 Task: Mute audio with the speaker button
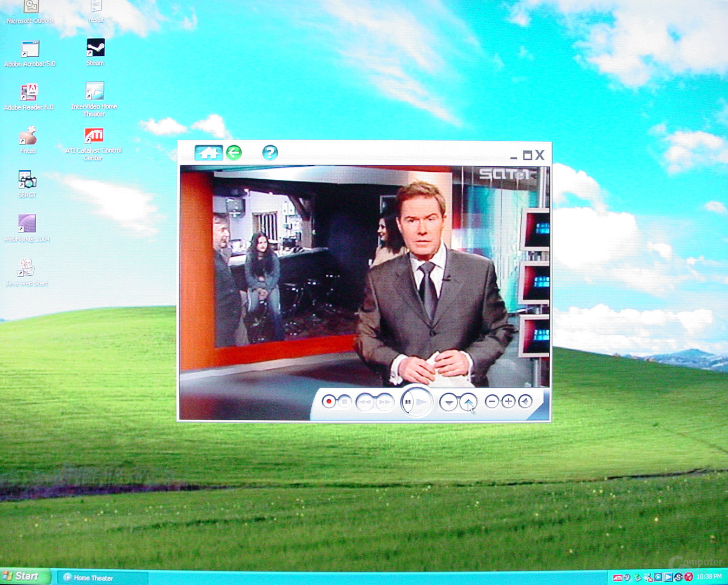(x=524, y=401)
